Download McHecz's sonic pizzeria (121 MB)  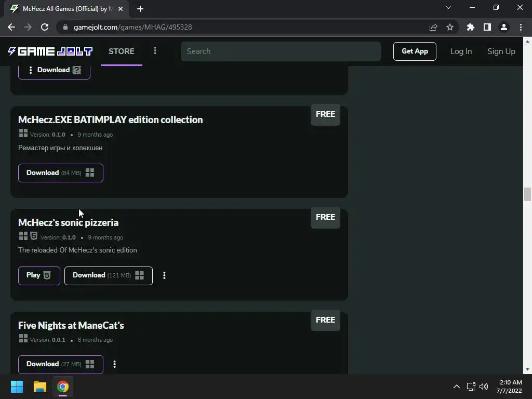(109, 275)
